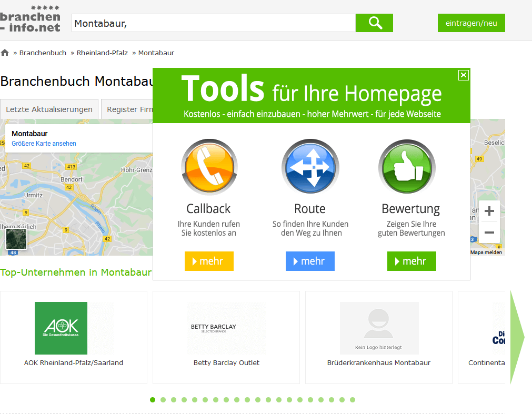Image resolution: width=532 pixels, height=414 pixels.
Task: Click the home icon in breadcrumb
Action: 5,53
